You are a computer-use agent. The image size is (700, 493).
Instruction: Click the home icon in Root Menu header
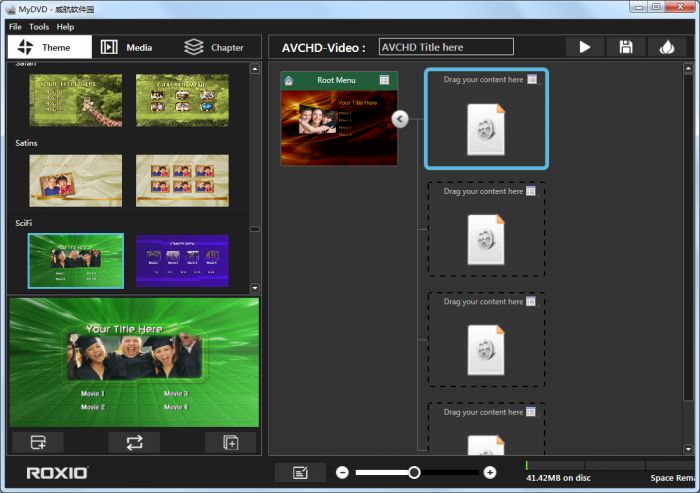[289, 80]
